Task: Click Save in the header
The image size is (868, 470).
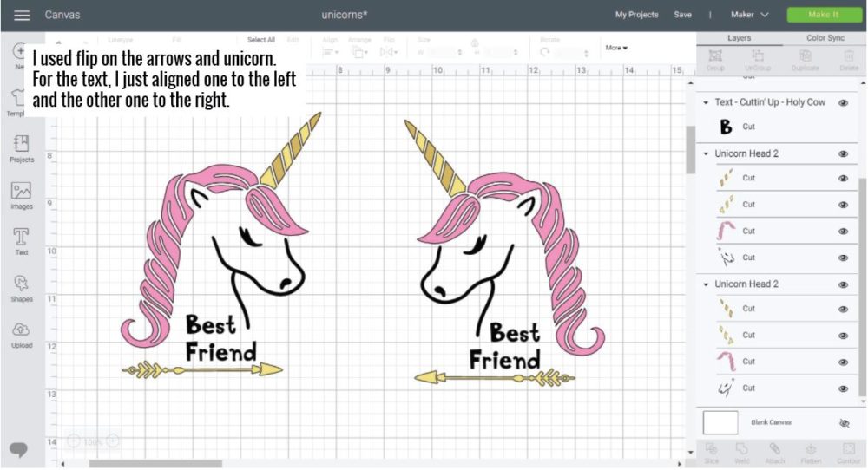Action: [x=683, y=15]
